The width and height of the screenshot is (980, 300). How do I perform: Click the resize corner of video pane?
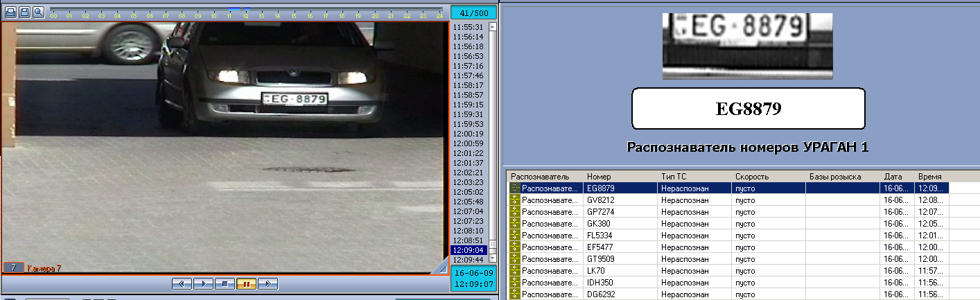(439, 267)
